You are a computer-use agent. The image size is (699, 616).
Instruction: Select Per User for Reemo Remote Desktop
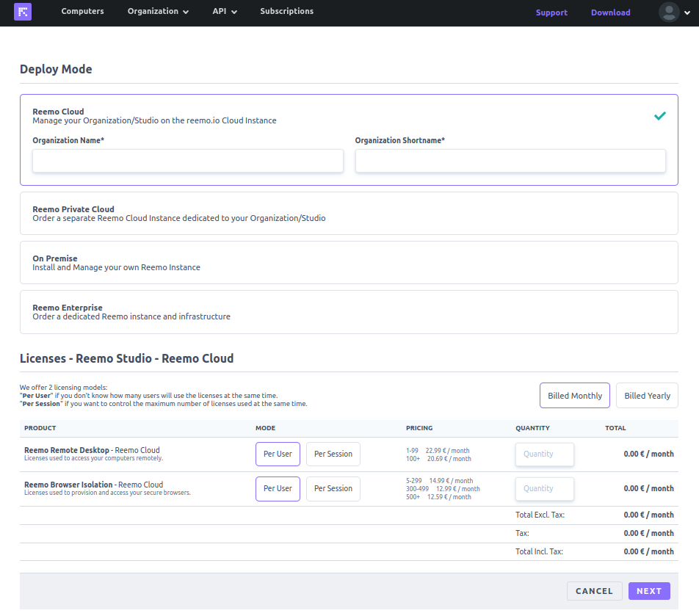tap(278, 454)
